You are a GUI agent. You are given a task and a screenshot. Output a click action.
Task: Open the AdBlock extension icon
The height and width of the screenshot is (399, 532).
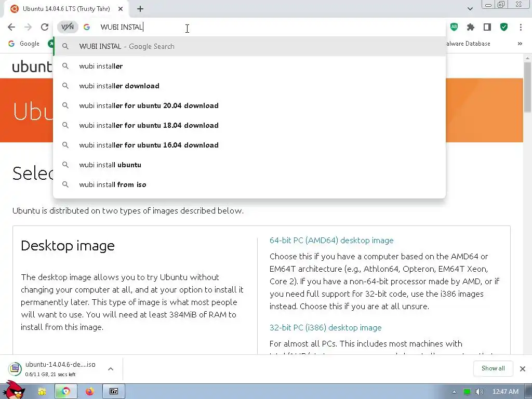454,27
